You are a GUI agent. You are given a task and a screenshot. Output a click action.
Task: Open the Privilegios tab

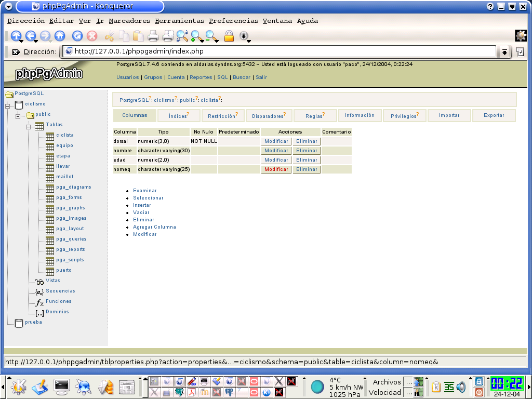coord(404,115)
